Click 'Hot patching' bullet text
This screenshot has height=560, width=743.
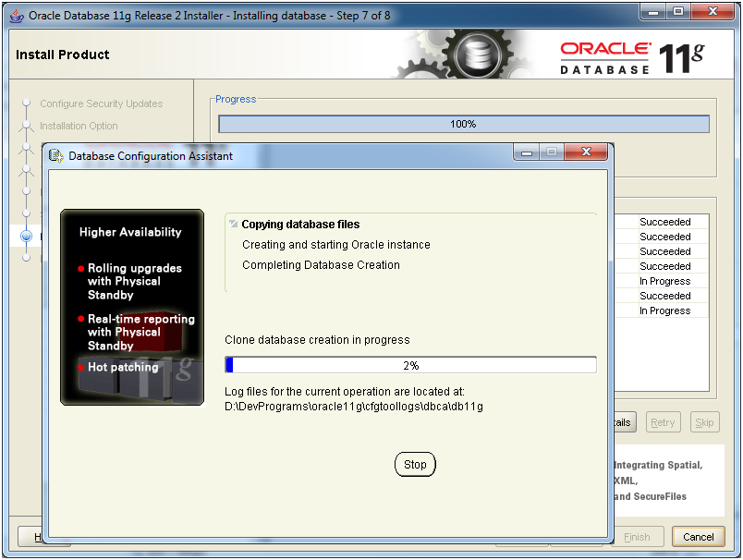(123, 367)
